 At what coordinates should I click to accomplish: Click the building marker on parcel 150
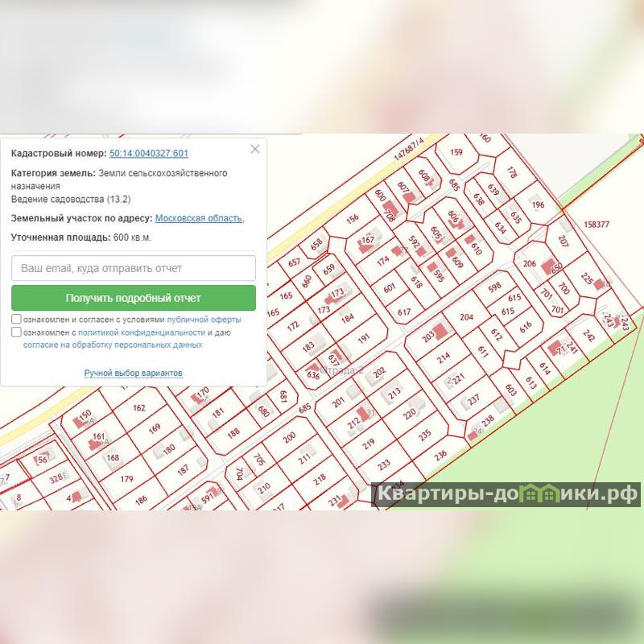click(79, 422)
